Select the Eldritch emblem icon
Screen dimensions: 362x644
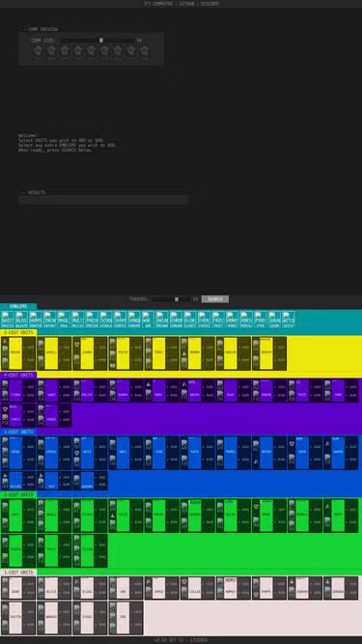[x=190, y=320]
